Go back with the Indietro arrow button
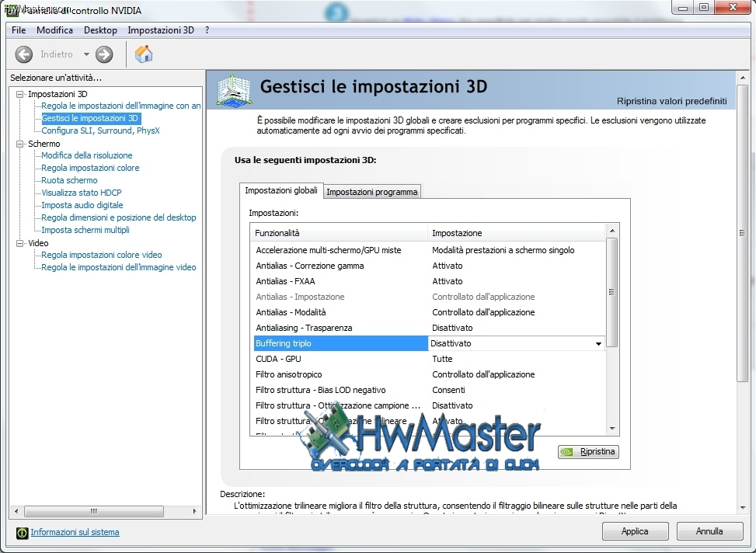This screenshot has width=756, height=553. pyautogui.click(x=23, y=54)
